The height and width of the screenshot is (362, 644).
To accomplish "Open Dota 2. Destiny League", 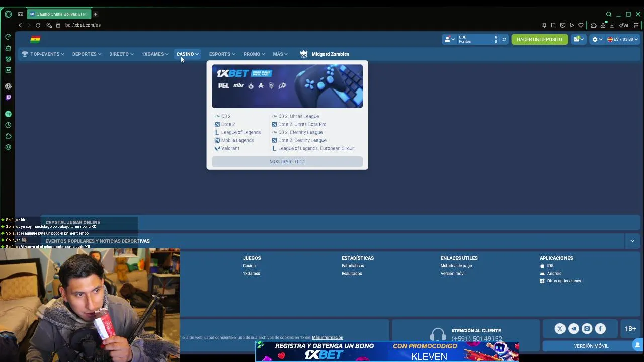I will coord(299,140).
